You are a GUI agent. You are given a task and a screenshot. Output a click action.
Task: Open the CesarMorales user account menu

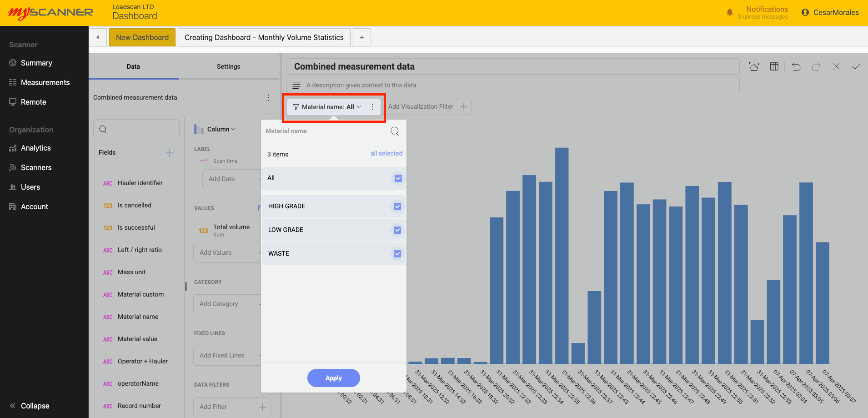[x=830, y=12]
